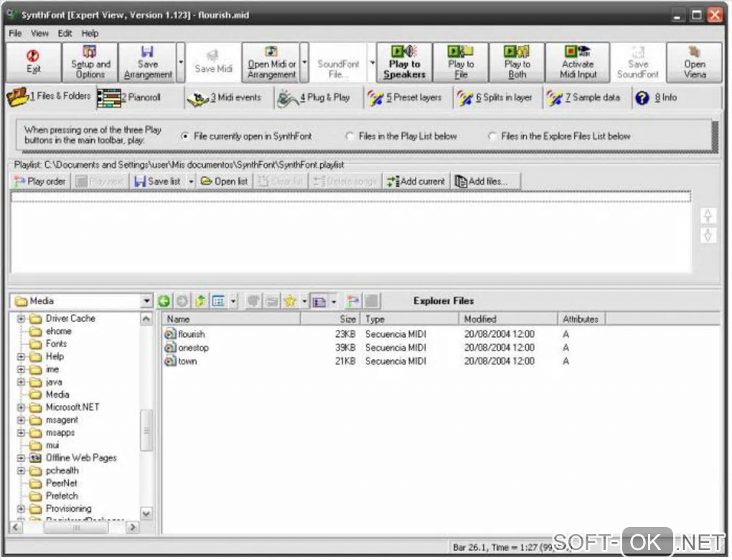Expand the pchealth folder node
This screenshot has height=560, width=732.
21,470
